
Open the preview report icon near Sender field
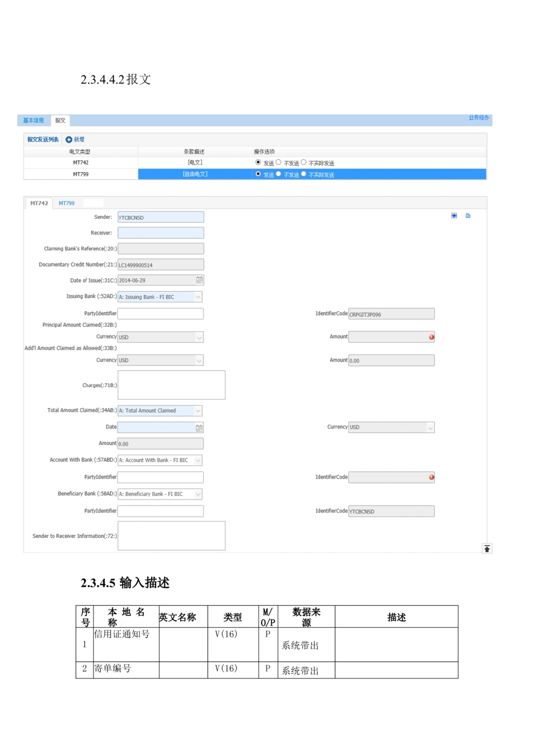pyautogui.click(x=453, y=216)
